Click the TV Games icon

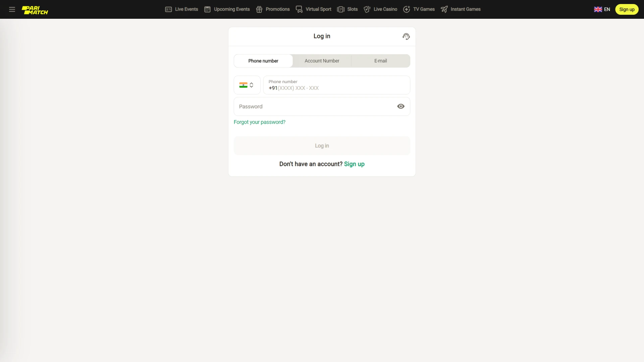point(406,9)
